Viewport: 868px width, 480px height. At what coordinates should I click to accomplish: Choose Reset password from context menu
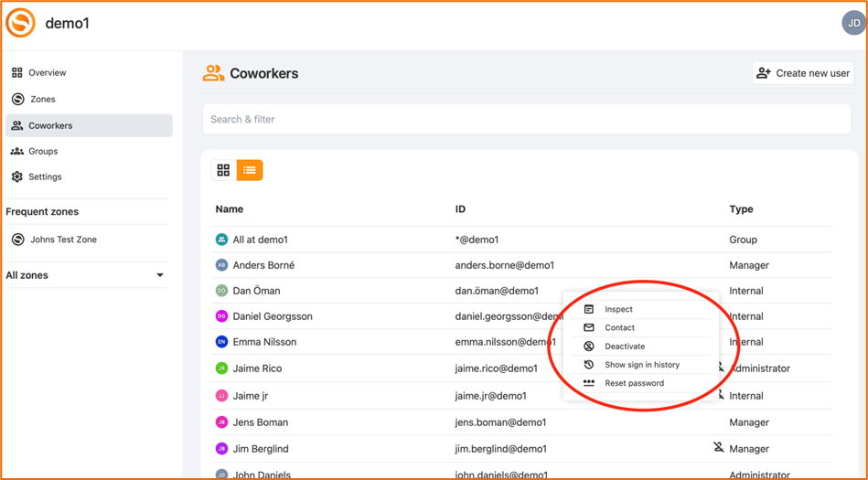pos(634,383)
